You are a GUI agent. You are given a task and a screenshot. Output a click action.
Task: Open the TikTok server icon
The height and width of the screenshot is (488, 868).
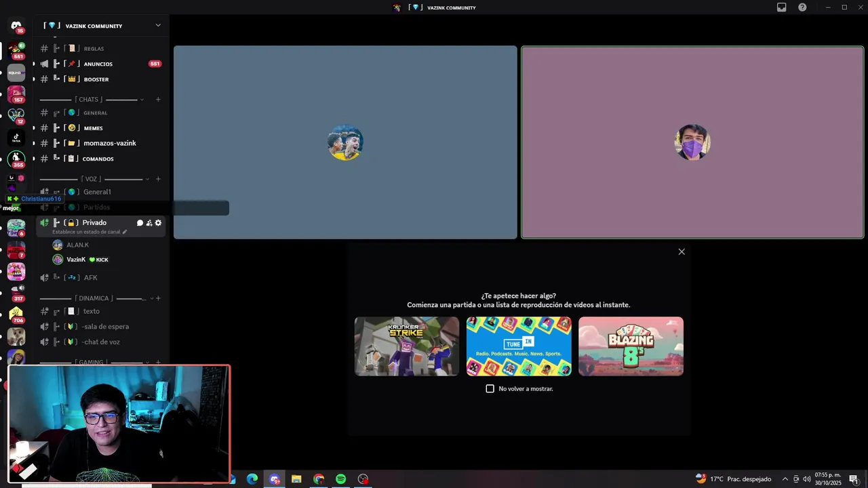pyautogui.click(x=16, y=138)
